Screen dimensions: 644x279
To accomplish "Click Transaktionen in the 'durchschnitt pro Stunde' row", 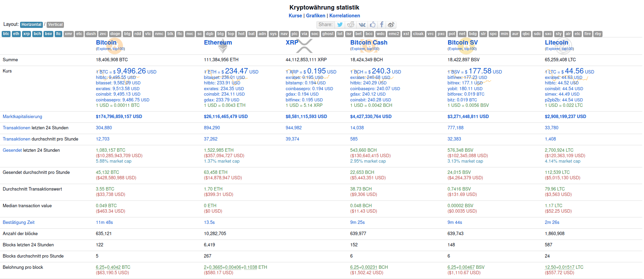I will click(x=16, y=139).
